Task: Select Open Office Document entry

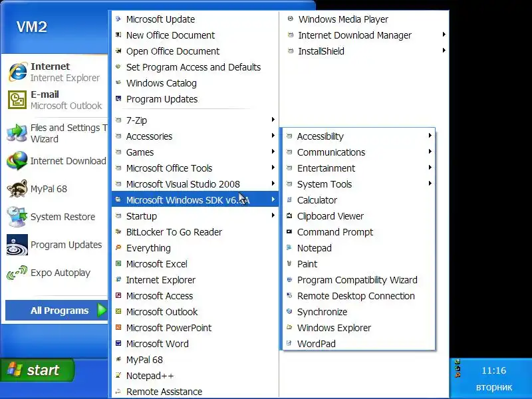Action: 195,51
